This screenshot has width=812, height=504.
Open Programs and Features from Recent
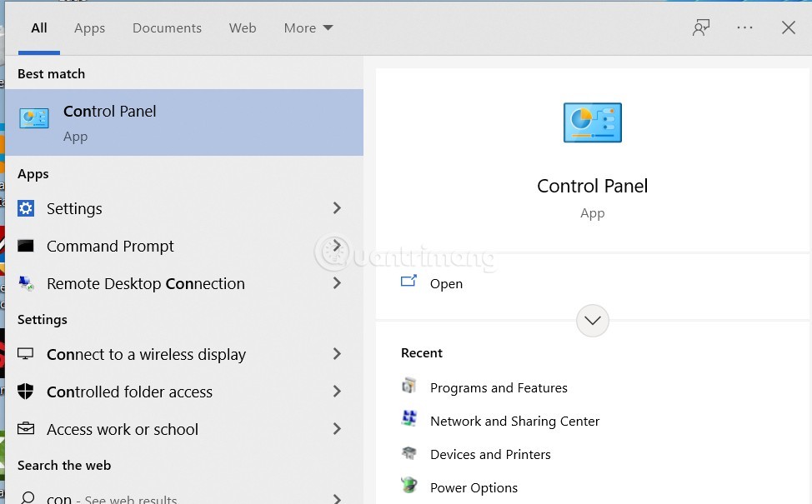pos(499,388)
